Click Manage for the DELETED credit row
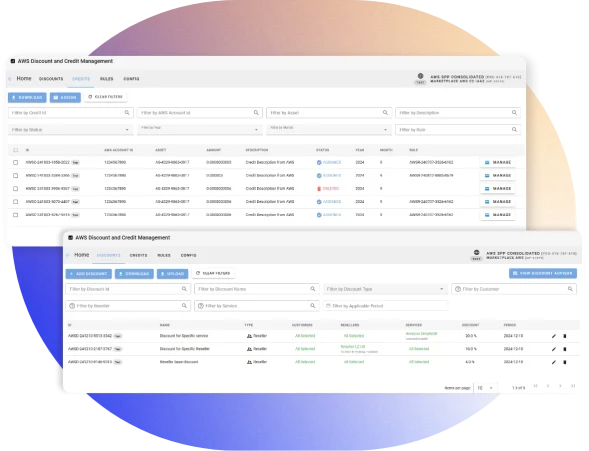Screen dimensions: 589x451 tap(497, 189)
